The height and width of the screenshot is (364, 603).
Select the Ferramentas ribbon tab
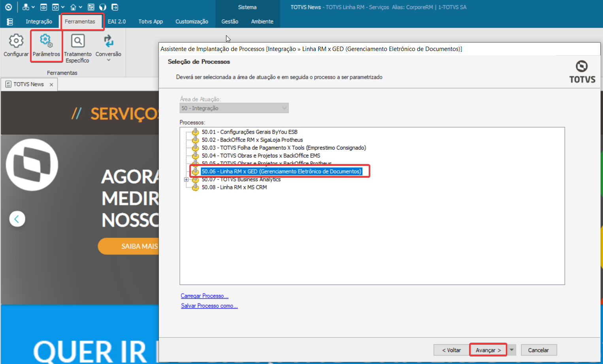(x=80, y=22)
